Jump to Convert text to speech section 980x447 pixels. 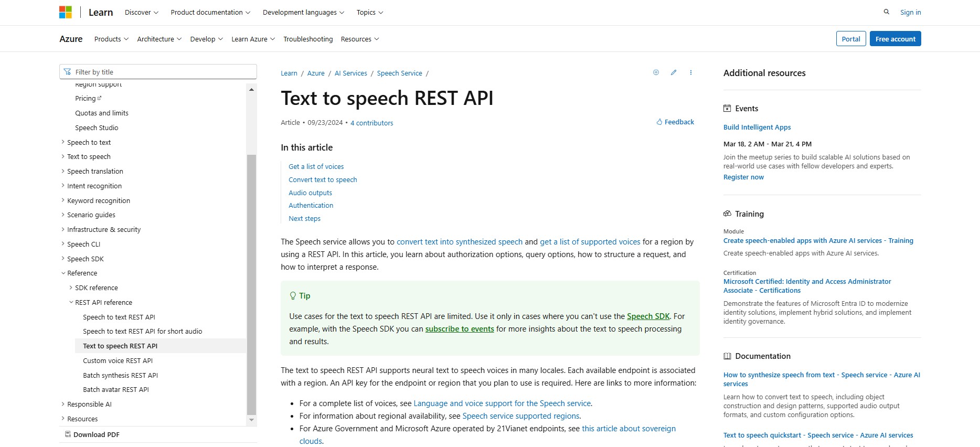tap(323, 179)
